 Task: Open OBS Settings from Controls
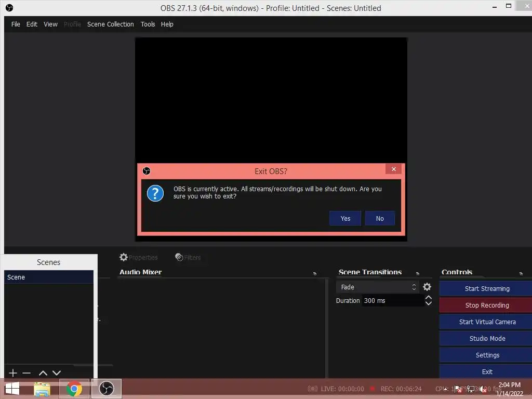click(486, 355)
